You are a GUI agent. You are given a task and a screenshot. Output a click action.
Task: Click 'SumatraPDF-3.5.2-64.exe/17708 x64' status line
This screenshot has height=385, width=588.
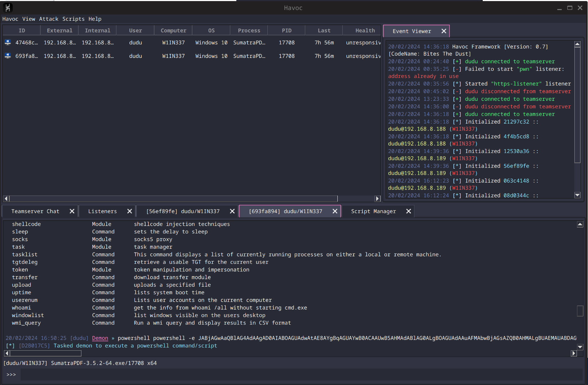104,363
